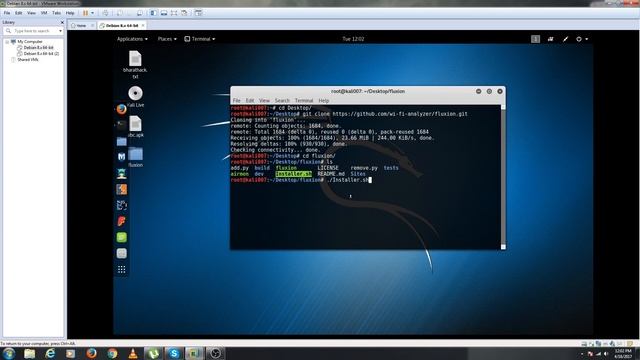Viewport: 640px width, 360px height.
Task: Open uTorrent in Windows taskbar
Action: pyautogui.click(x=153, y=353)
